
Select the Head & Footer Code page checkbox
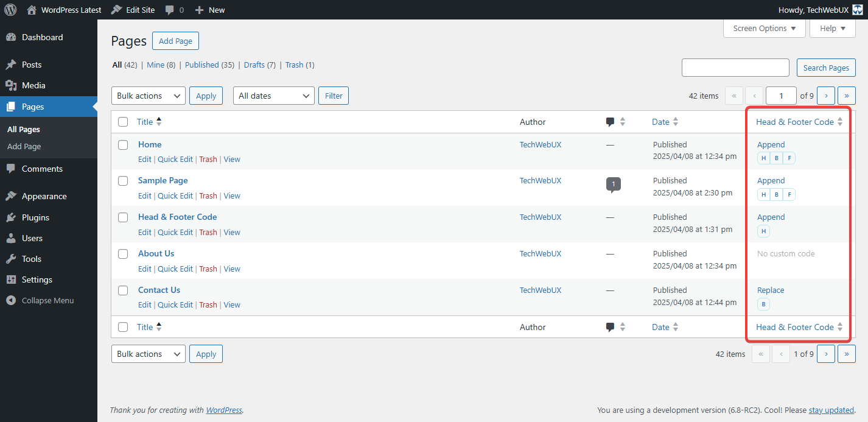[x=123, y=217]
